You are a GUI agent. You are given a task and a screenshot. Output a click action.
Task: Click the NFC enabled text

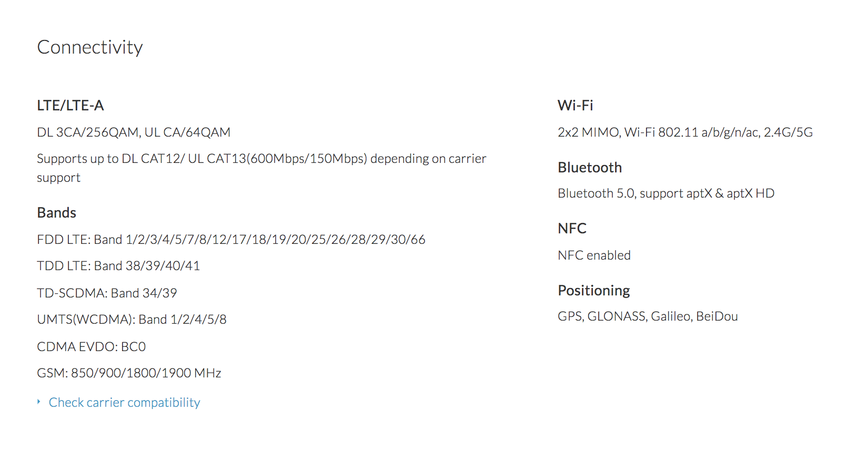pyautogui.click(x=594, y=255)
